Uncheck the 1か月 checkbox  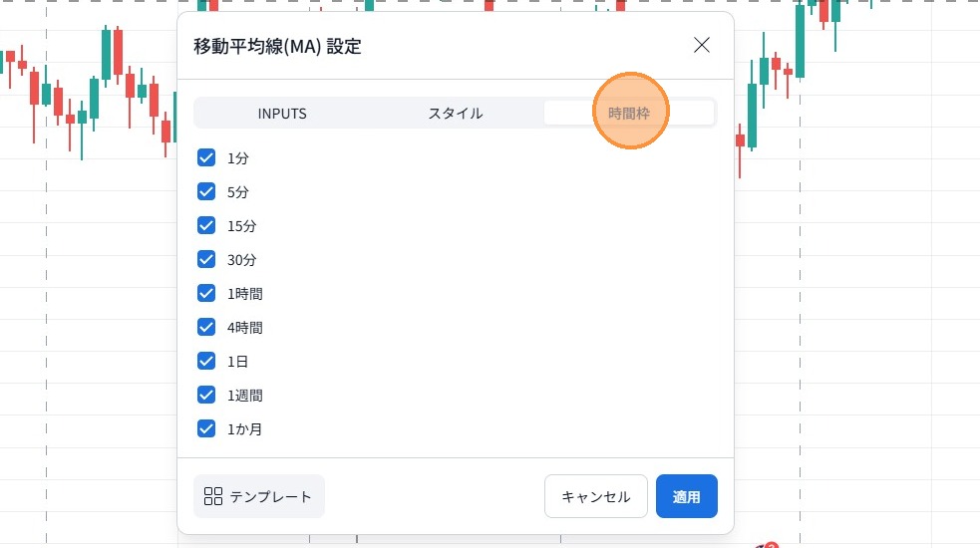coord(206,428)
